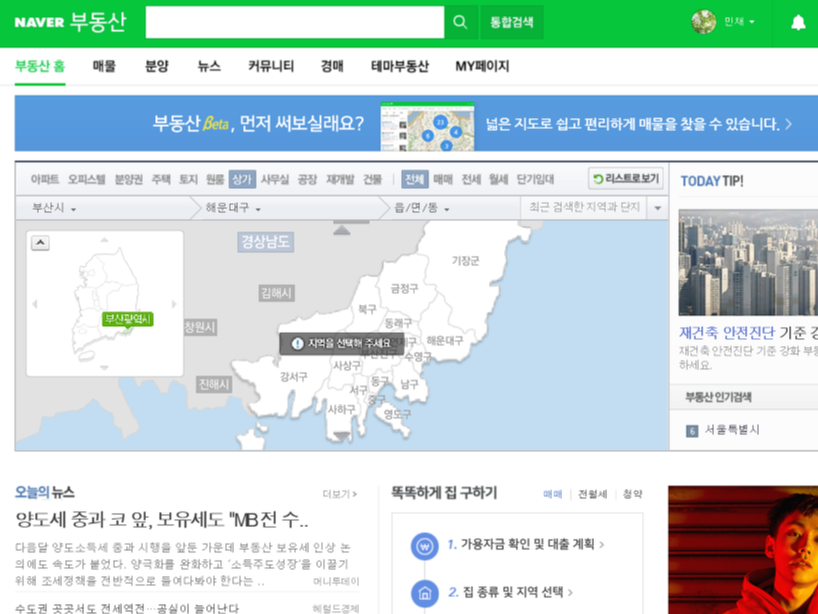The width and height of the screenshot is (818, 614).
Task: Open 테마부동산 tab
Action: [400, 66]
